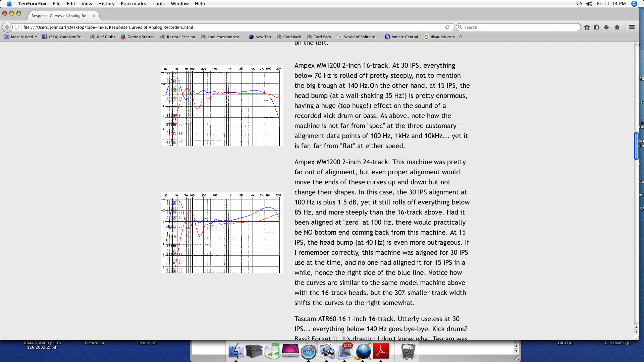Select the desktop file NIMA V A469 pdf
The width and height of the screenshot is (644, 362).
(x=42, y=345)
